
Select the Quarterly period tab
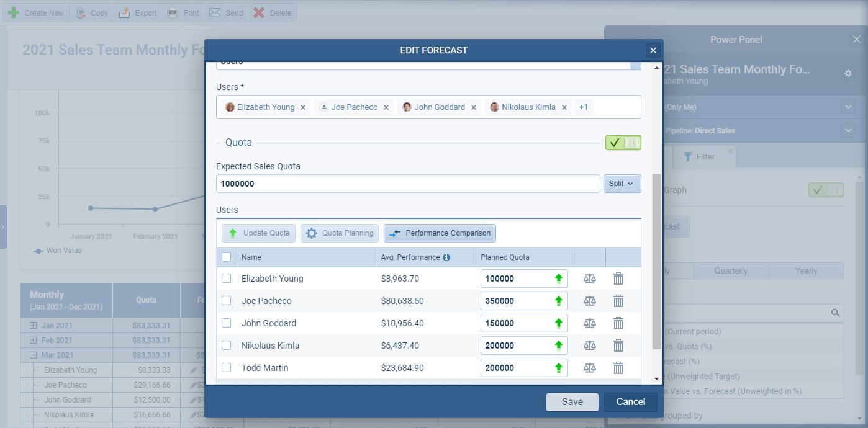click(731, 271)
